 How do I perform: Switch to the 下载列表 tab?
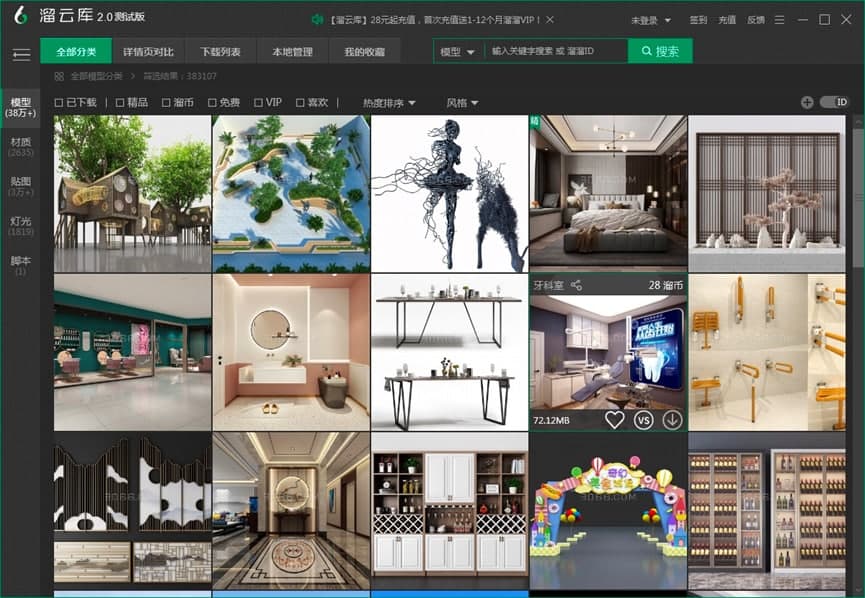tap(220, 51)
